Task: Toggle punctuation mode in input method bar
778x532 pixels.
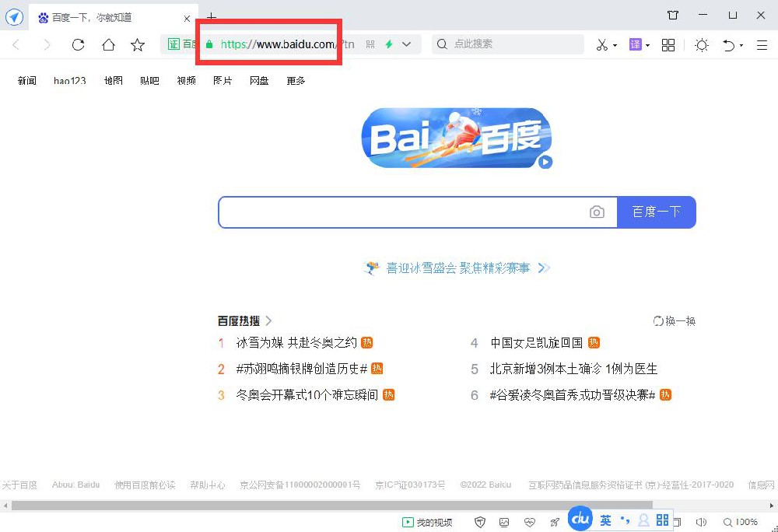Action: [x=625, y=520]
